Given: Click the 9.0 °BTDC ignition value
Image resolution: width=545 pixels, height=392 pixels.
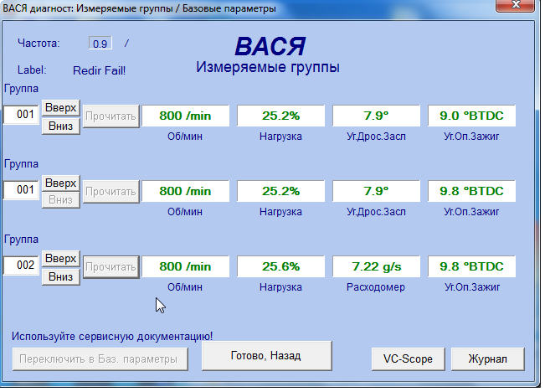Looking at the screenshot, I should click(471, 116).
